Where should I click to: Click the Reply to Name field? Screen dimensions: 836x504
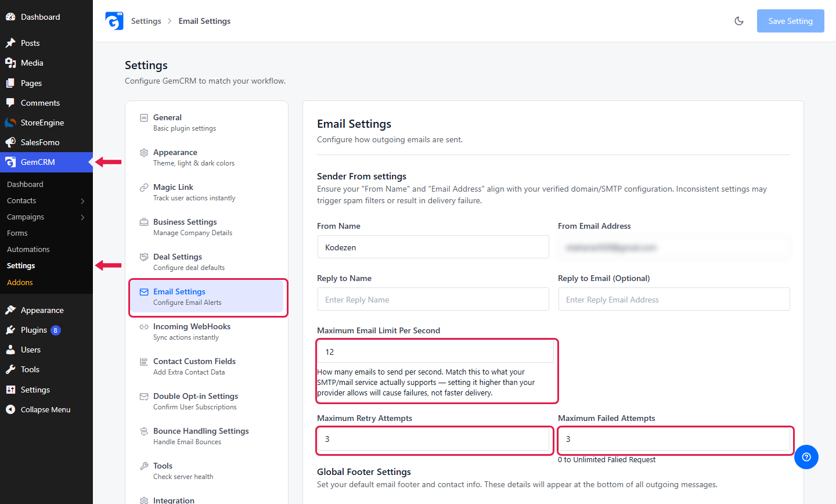433,299
